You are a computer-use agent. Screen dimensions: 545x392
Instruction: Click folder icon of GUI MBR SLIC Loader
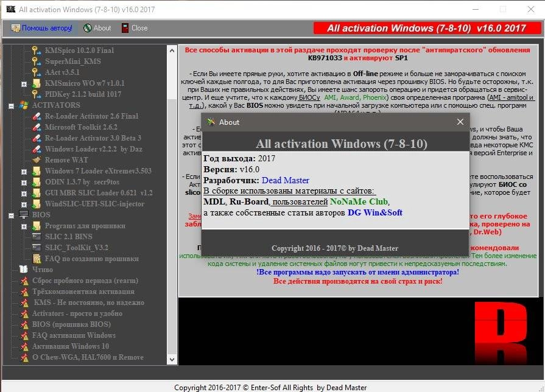[x=36, y=193]
